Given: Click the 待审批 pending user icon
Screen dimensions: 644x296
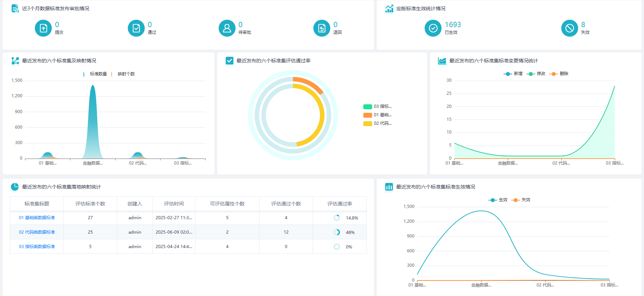Looking at the screenshot, I should pos(227,28).
